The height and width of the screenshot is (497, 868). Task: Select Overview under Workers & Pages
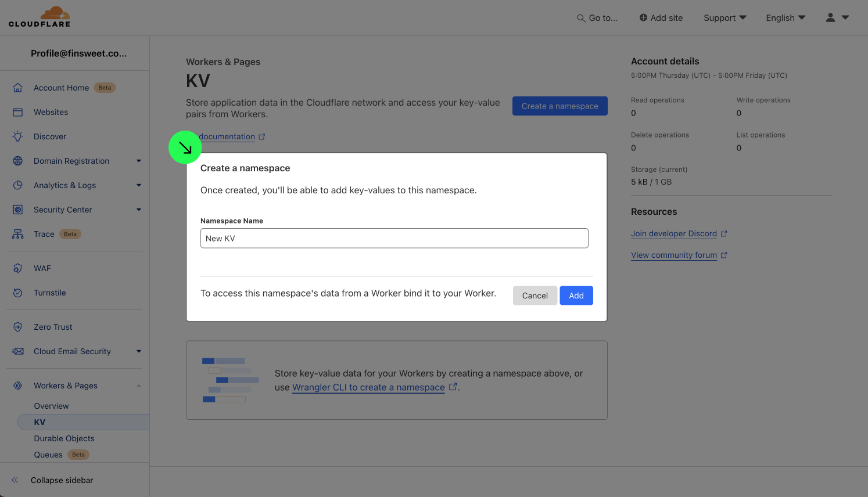click(x=51, y=406)
